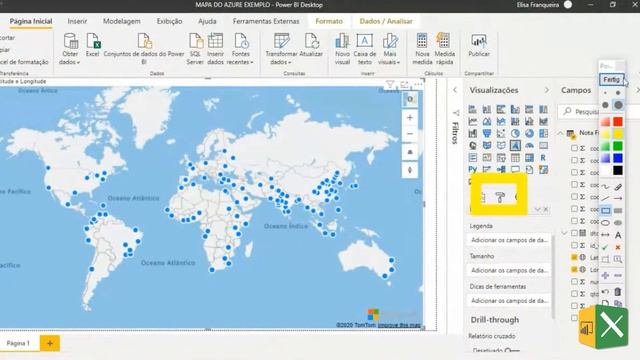
Task: Select the largest pen size dot
Action: click(x=618, y=105)
